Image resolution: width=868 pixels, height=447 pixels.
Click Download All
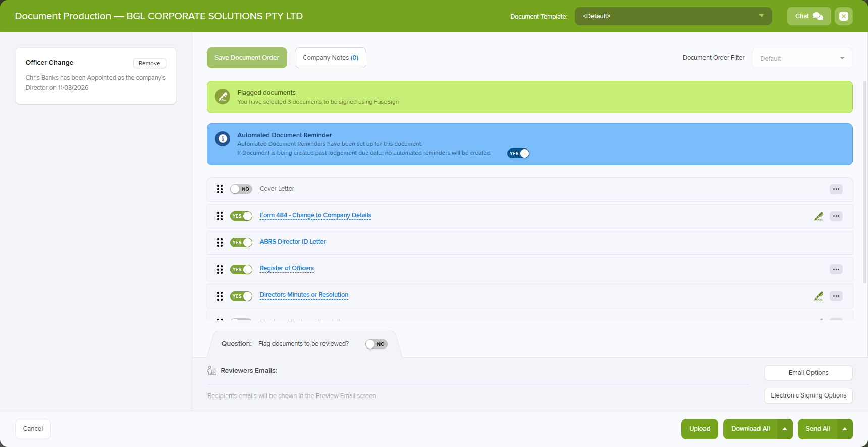750,429
